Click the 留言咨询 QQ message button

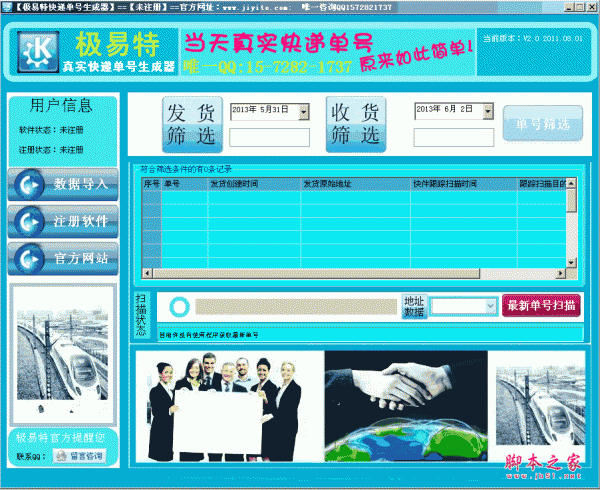point(80,456)
